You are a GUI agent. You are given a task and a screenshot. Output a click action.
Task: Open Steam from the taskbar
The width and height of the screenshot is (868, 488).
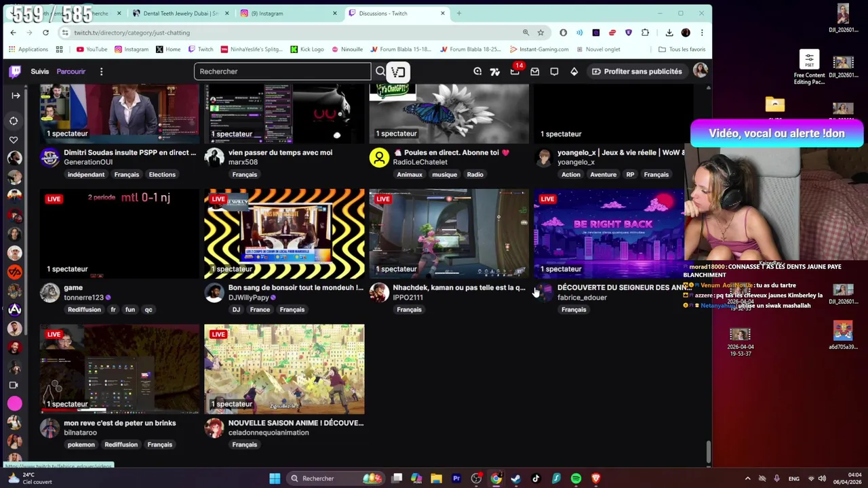(516, 479)
